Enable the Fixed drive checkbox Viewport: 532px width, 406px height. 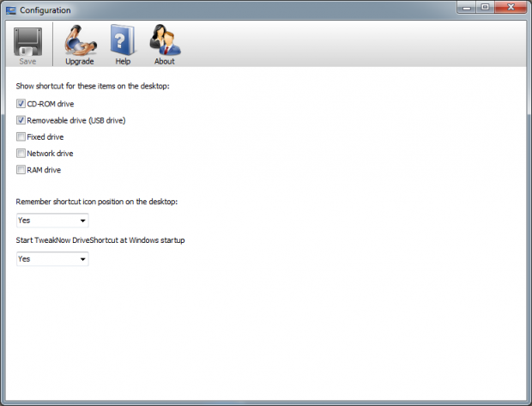coord(21,136)
